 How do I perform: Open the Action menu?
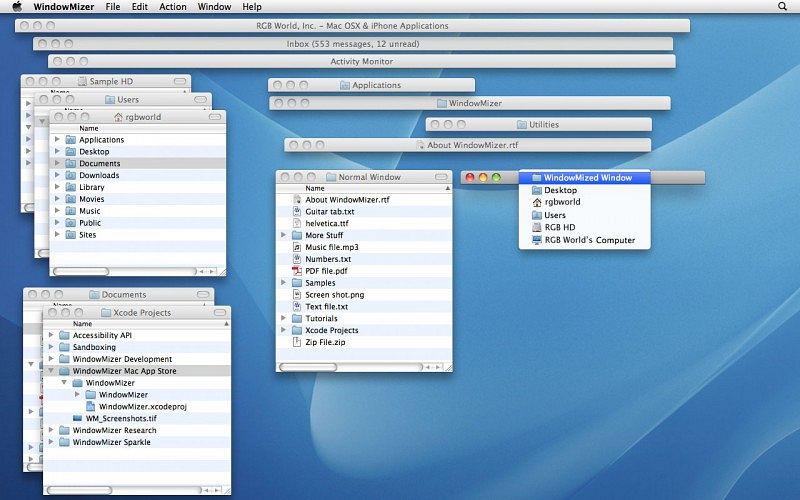point(172,6)
